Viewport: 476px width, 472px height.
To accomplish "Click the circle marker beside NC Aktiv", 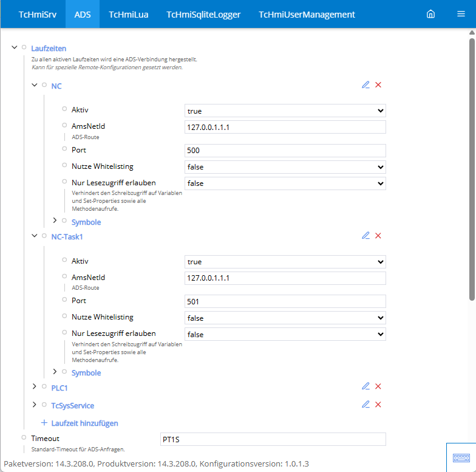I will point(64,109).
